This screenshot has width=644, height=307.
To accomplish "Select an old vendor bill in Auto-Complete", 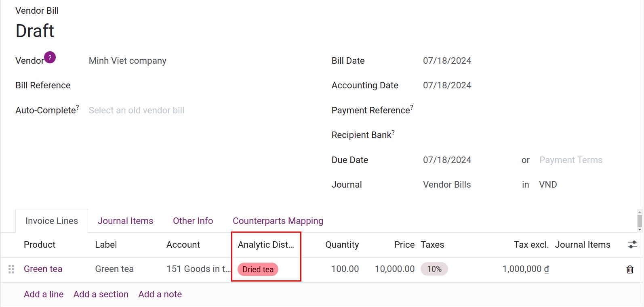I will click(136, 110).
